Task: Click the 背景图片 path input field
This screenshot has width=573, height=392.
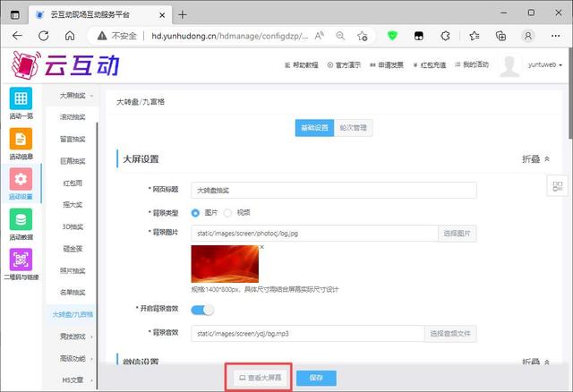Action: point(314,234)
